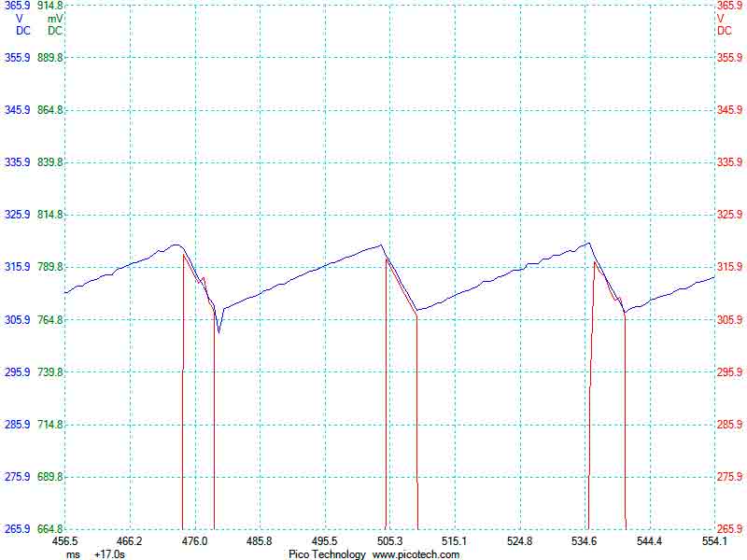The height and width of the screenshot is (560, 747).
Task: Click the www.picotech.com link text
Action: [416, 554]
